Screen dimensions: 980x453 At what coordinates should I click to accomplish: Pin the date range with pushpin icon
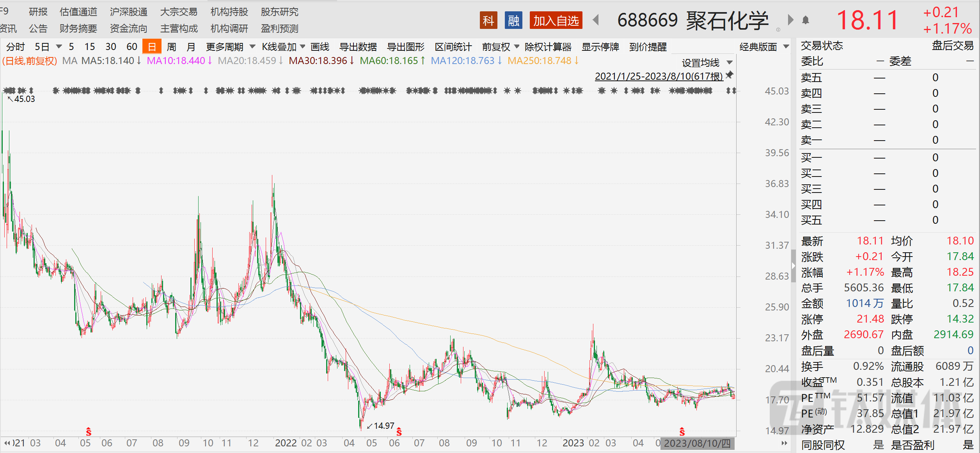point(730,75)
